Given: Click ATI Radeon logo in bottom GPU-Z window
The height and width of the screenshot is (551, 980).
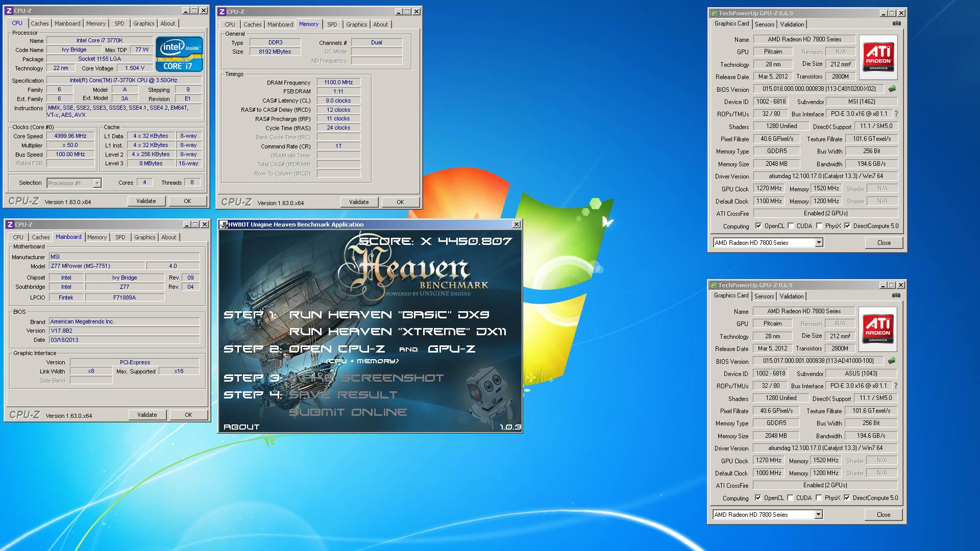Looking at the screenshot, I should [x=878, y=329].
